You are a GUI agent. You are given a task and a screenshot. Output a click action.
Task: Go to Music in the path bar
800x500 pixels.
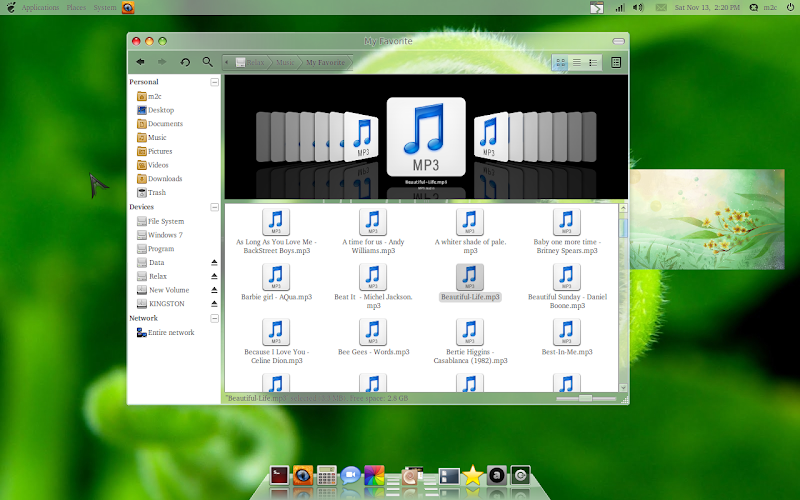[x=285, y=62]
